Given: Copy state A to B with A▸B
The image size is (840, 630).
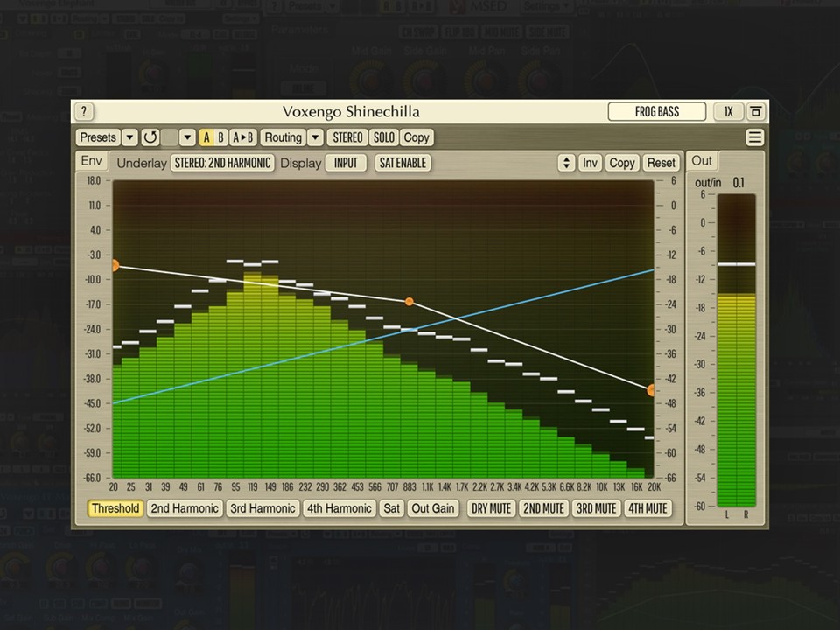Looking at the screenshot, I should point(243,137).
